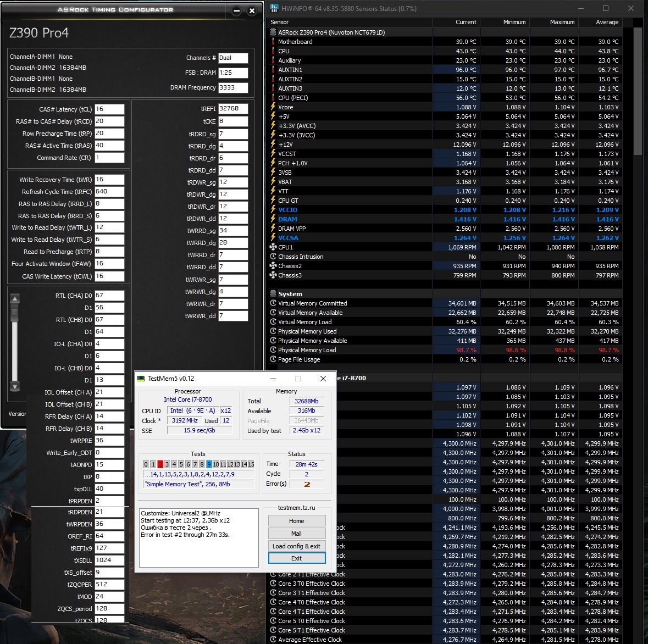The width and height of the screenshot is (648, 644).
Task: Click thermometer icon beside AUXTIN1 row
Action: (x=273, y=70)
